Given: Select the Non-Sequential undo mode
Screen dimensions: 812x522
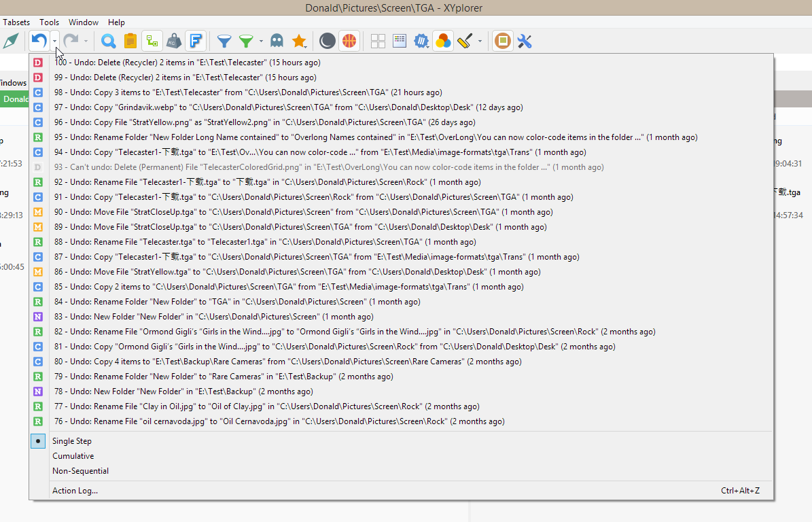Looking at the screenshot, I should 80,471.
